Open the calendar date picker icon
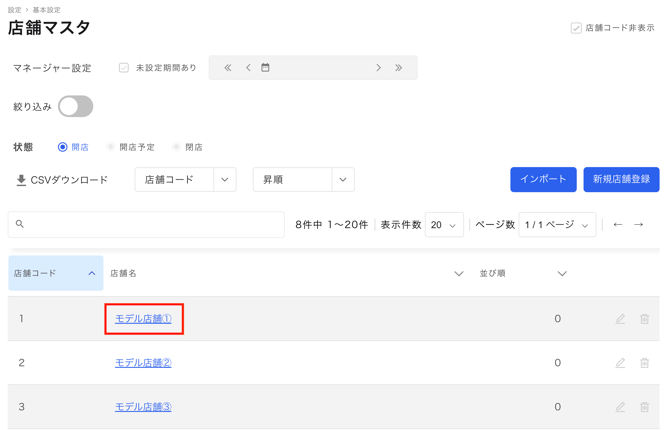This screenshot has height=430, width=670. point(265,68)
